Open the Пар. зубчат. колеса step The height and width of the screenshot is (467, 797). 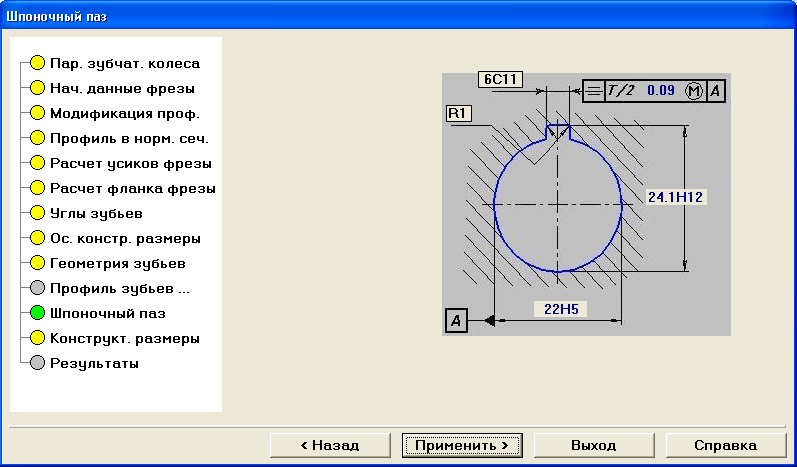(x=125, y=64)
